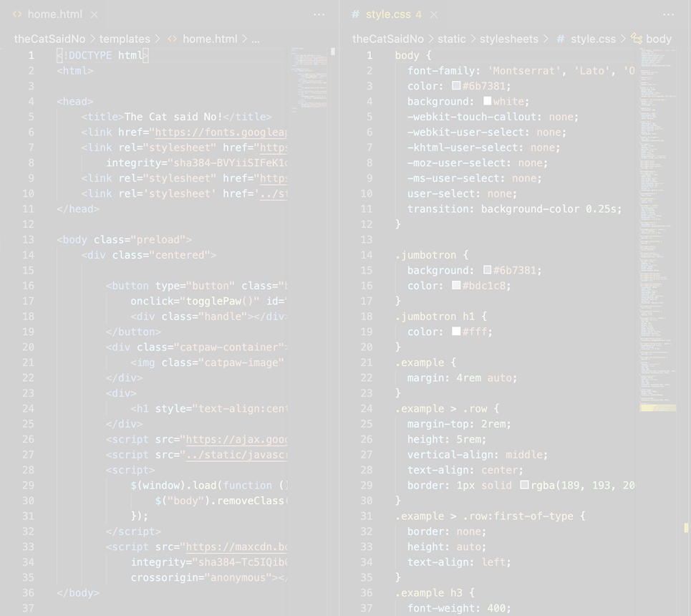Click '<!DOCTYPE html>' on line 1
The image size is (691, 616).
[102, 56]
